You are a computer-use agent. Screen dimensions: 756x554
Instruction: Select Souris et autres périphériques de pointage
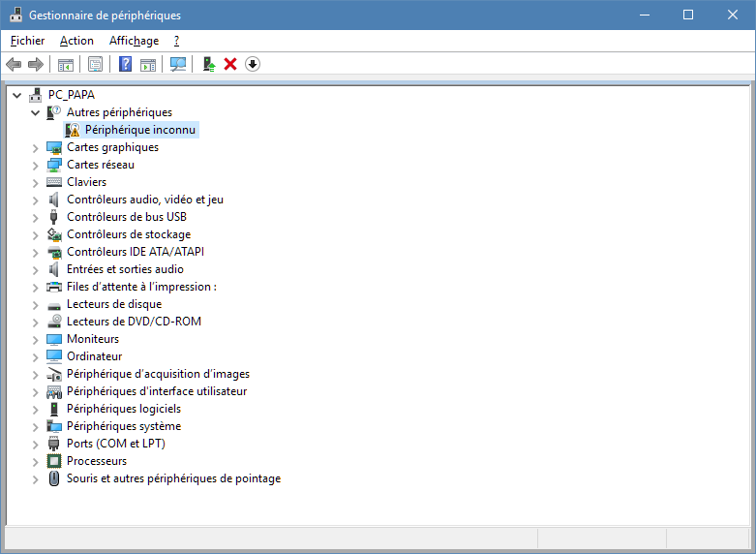pyautogui.click(x=173, y=478)
